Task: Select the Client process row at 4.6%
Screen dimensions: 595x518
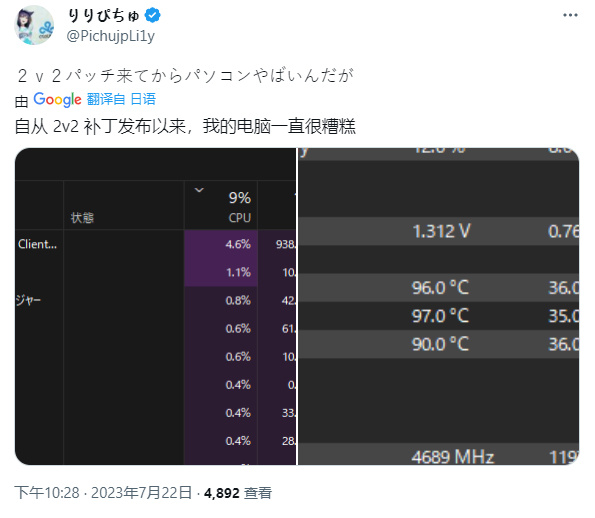Action: point(155,244)
